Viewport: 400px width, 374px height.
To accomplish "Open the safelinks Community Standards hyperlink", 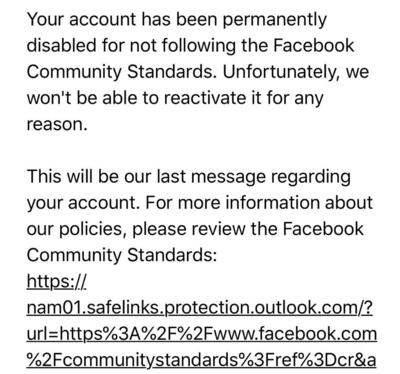I will [x=201, y=321].
